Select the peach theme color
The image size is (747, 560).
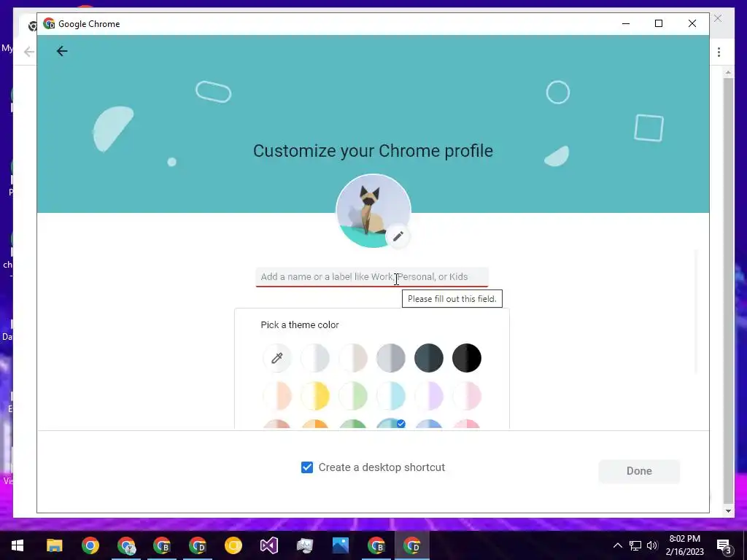coord(276,396)
